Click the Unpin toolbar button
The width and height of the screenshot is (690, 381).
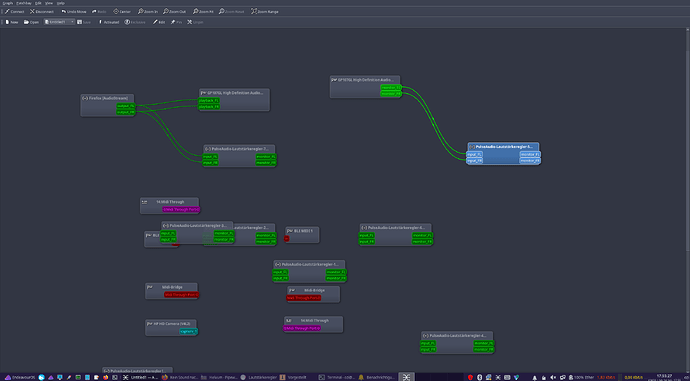195,22
